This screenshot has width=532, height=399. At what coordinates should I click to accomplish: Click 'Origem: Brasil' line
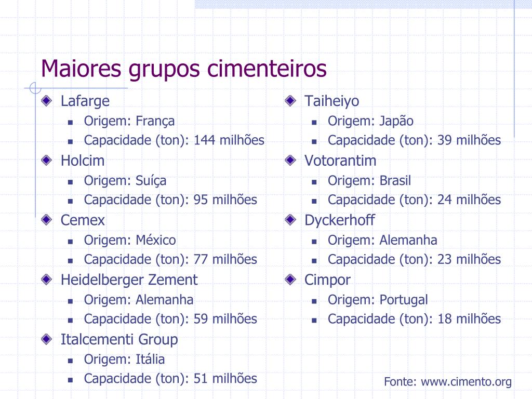click(x=369, y=181)
